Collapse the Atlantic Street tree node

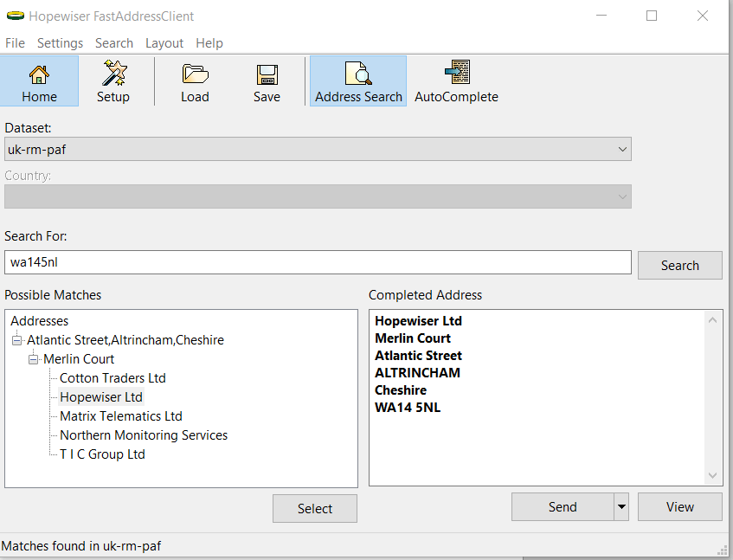[x=16, y=340]
